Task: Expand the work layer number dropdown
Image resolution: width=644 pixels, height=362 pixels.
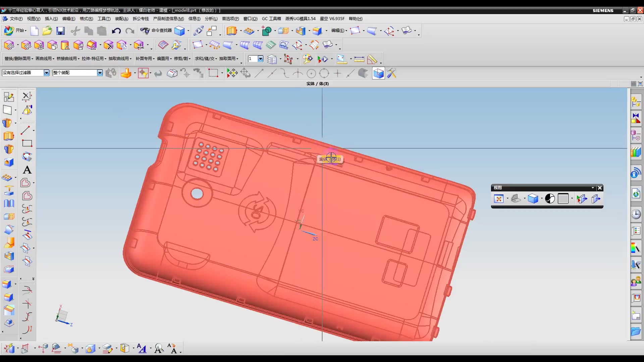Action: click(x=260, y=59)
